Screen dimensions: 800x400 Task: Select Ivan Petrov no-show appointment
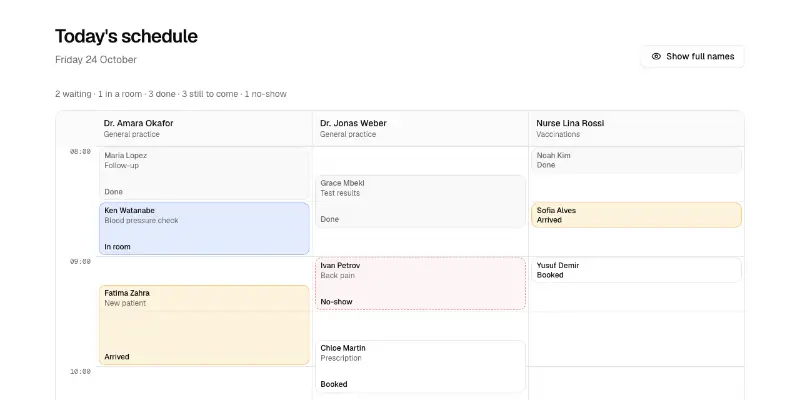pos(420,283)
